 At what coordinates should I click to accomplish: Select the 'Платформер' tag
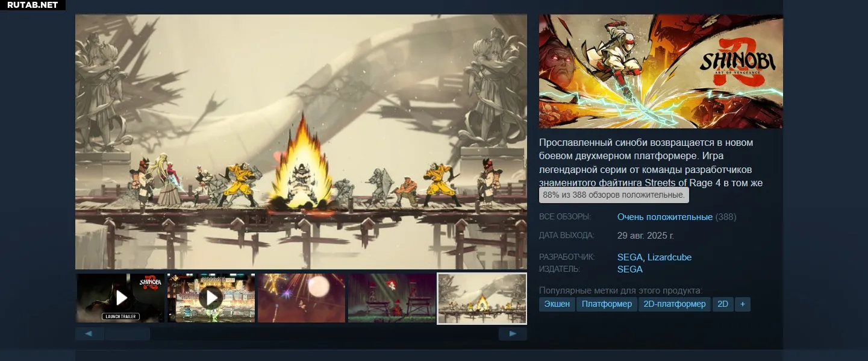[607, 304]
